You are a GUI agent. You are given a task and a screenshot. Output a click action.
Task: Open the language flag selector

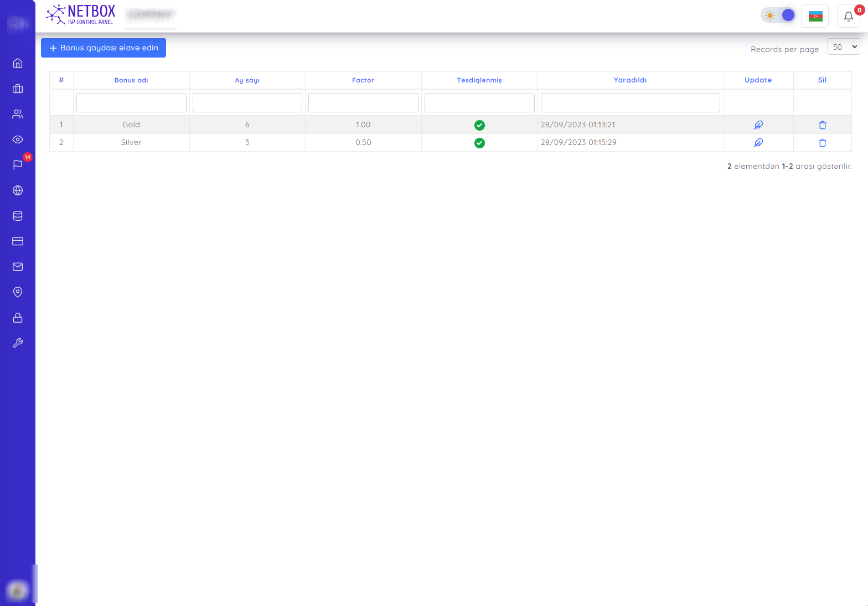coord(815,16)
